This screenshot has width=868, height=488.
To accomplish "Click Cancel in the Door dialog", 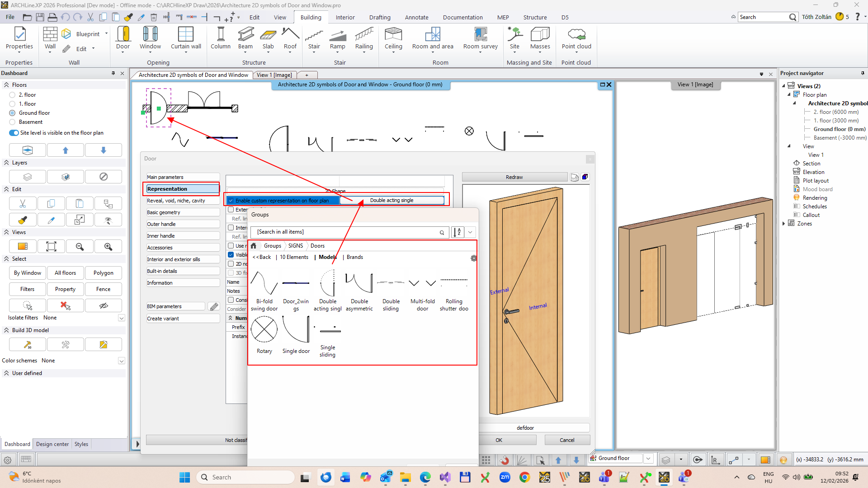I will coord(567,440).
